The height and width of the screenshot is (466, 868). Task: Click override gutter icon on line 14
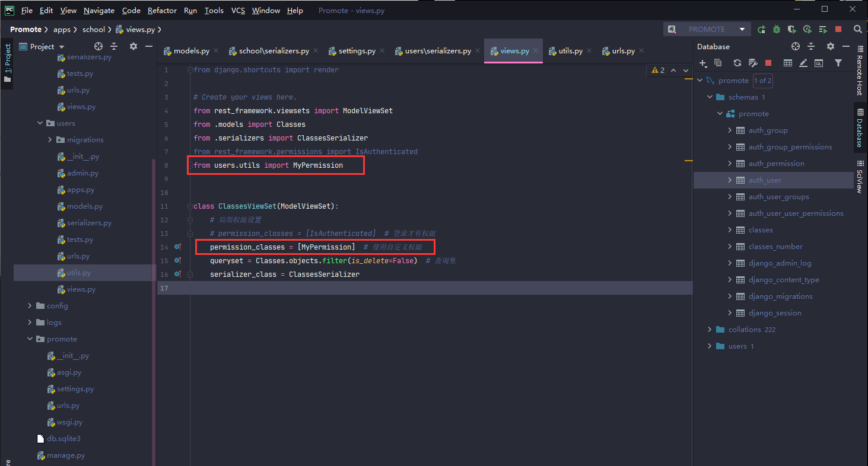click(177, 247)
